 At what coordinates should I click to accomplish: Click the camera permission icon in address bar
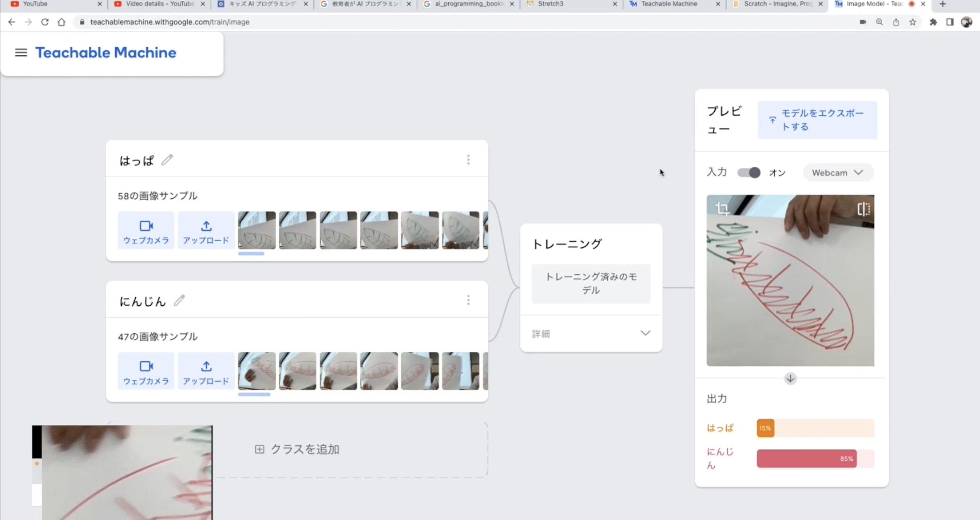coord(863,22)
